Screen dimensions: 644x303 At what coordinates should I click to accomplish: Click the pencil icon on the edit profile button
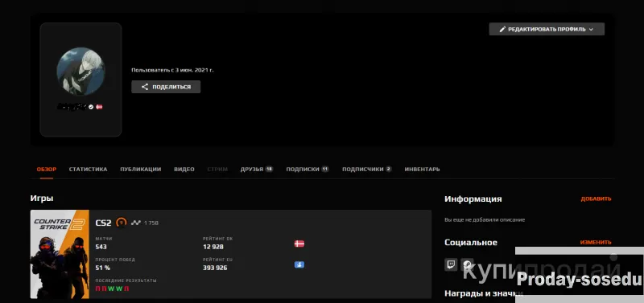pos(502,30)
